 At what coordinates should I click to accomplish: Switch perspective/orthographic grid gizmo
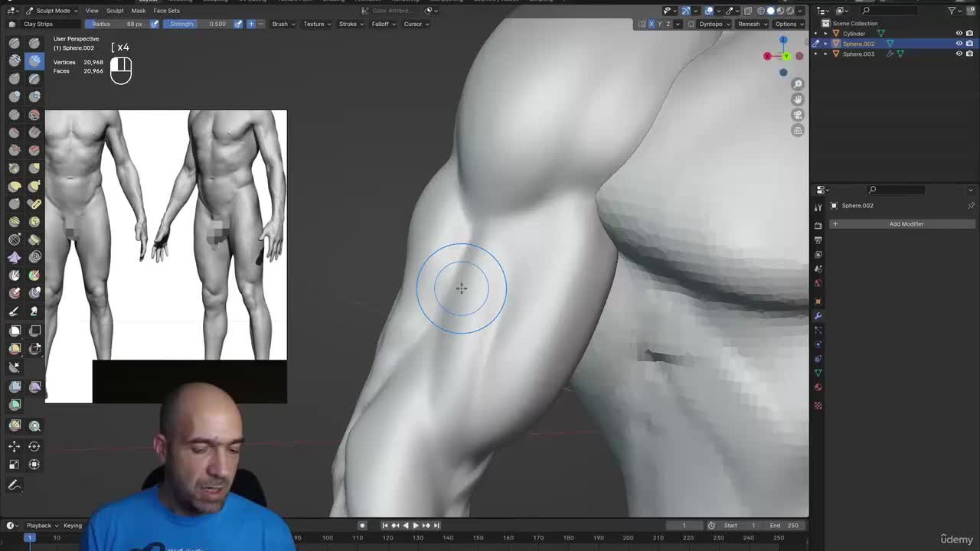(x=798, y=130)
